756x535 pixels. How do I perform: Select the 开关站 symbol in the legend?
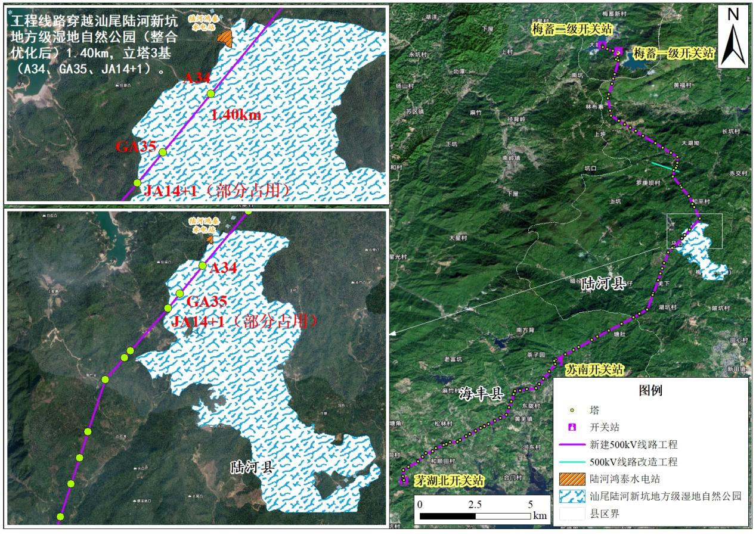point(572,428)
